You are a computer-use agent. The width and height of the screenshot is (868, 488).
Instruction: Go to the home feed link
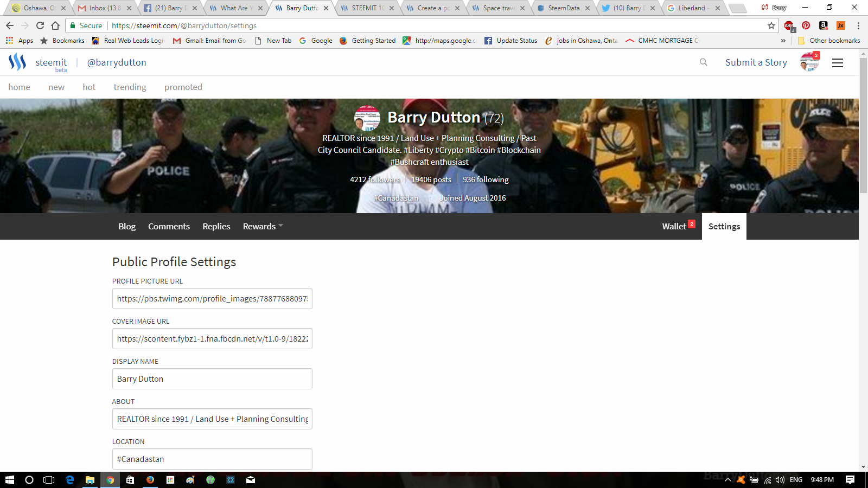[x=19, y=87]
